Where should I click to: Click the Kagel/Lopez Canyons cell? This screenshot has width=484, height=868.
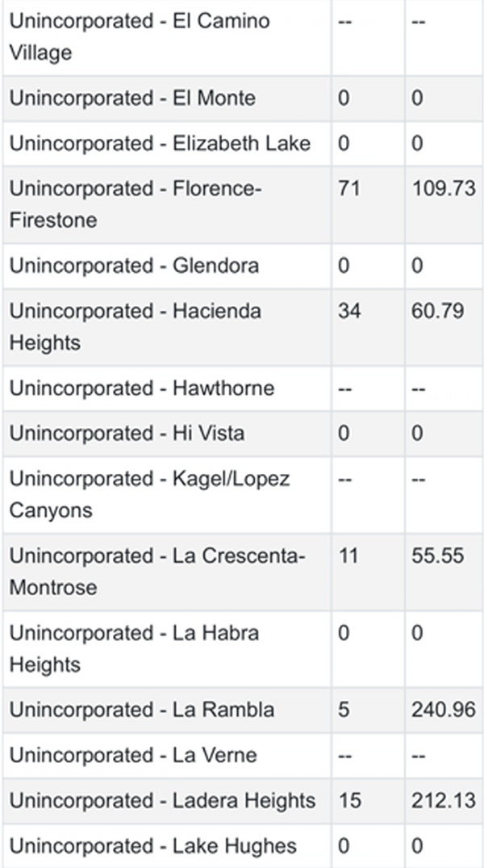pos(167,494)
